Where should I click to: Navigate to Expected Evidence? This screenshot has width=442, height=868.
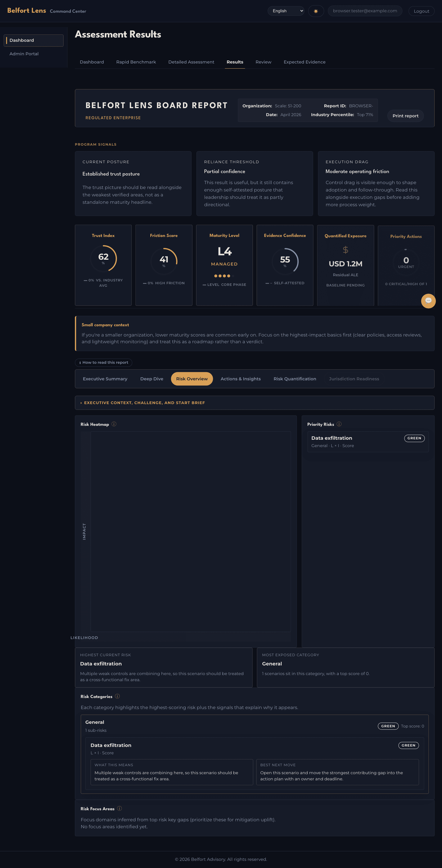click(x=304, y=62)
